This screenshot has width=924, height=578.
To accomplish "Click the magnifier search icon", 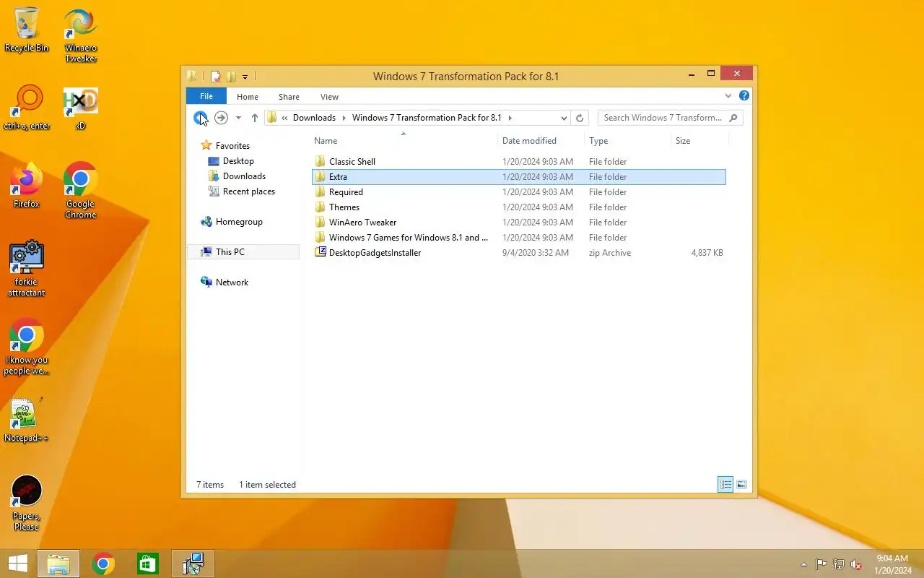I will 733,118.
